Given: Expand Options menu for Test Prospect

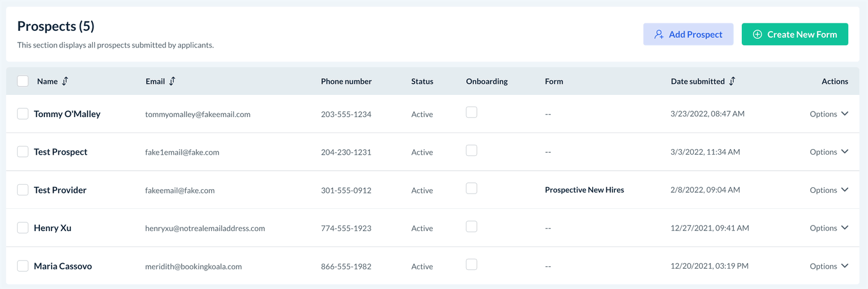Looking at the screenshot, I should [x=829, y=152].
